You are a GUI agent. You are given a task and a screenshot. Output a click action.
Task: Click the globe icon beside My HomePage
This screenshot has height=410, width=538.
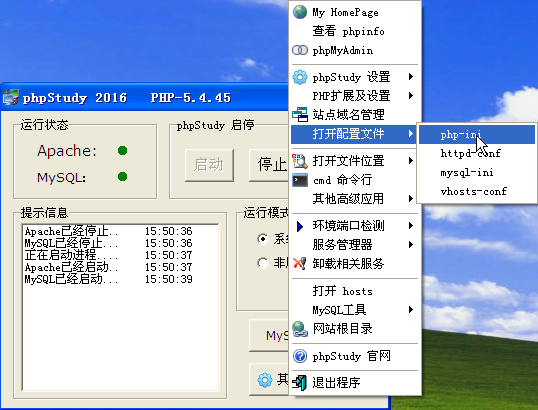[x=300, y=12]
